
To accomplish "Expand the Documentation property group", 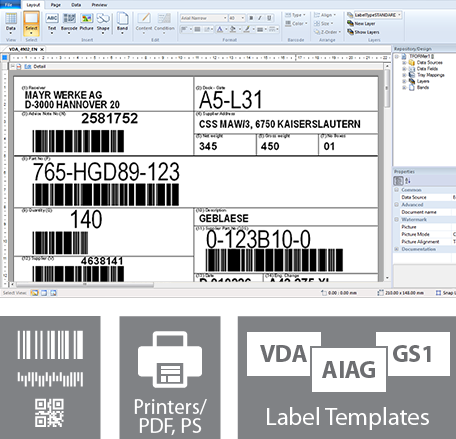I will click(x=397, y=249).
